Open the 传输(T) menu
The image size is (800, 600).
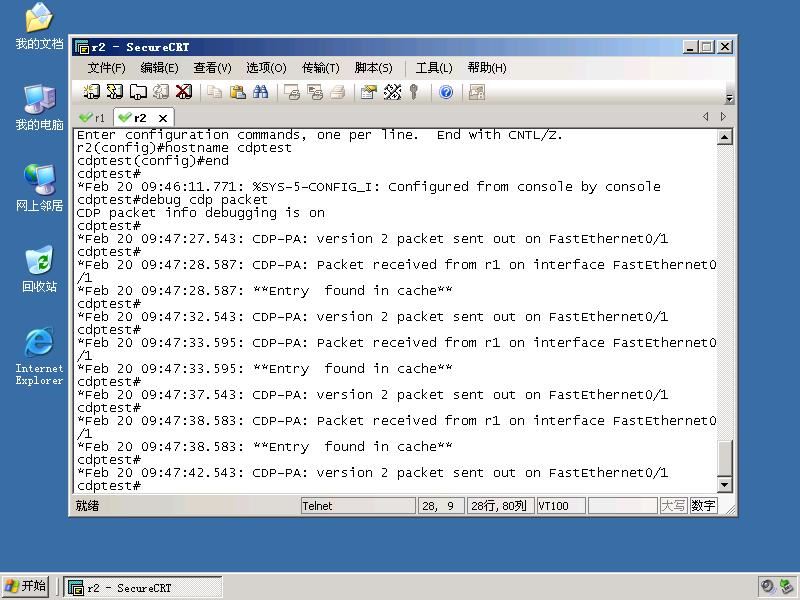[320, 68]
